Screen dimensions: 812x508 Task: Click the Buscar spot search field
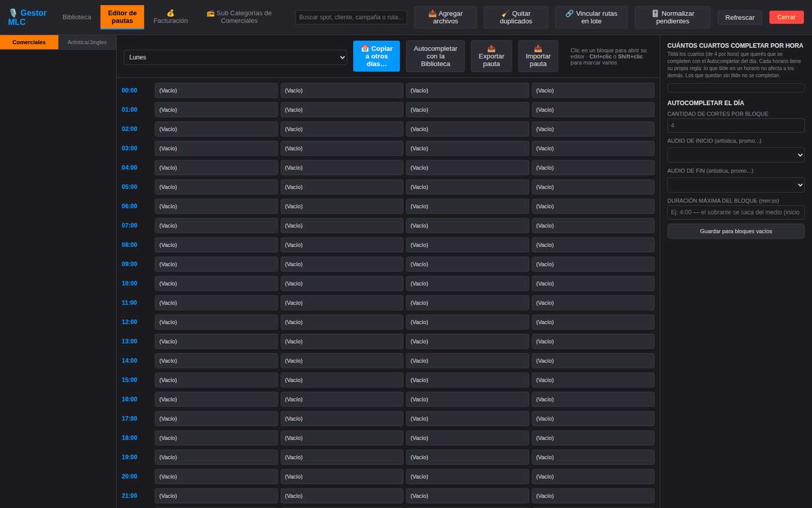point(351,17)
